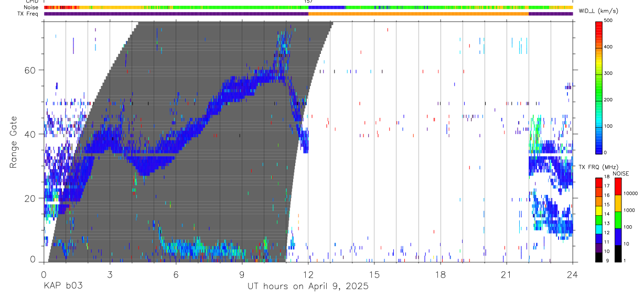644x297 pixels.
Task: Click the spectral width rainbow colorbar
Action: [x=599, y=87]
